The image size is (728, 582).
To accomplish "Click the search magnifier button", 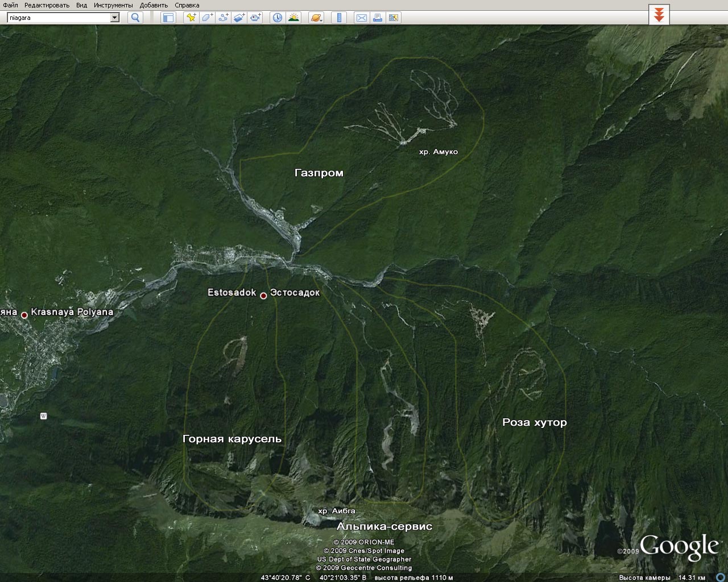I will 135,18.
